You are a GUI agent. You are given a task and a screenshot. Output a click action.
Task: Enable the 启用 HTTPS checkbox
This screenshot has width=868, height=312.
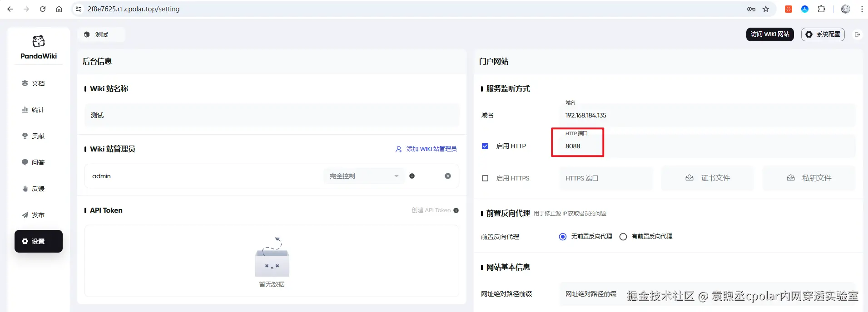[485, 178]
